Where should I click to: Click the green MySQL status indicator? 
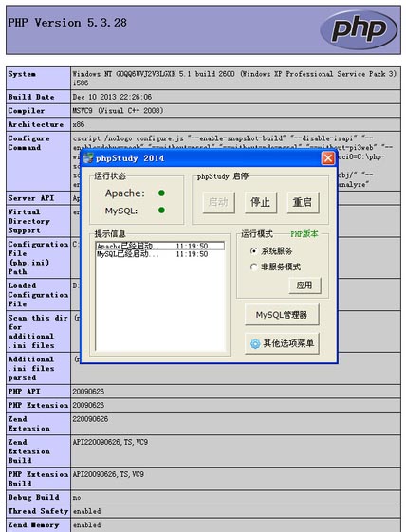161,211
